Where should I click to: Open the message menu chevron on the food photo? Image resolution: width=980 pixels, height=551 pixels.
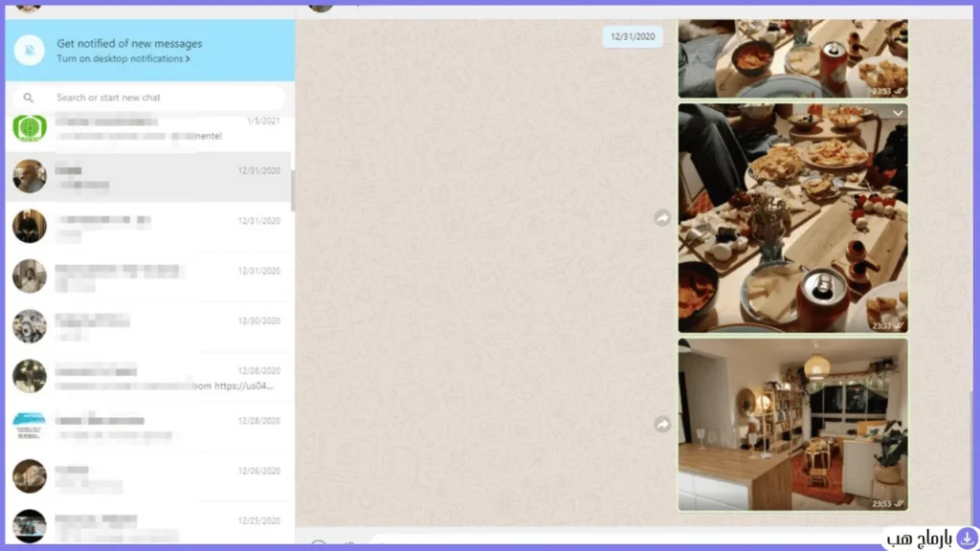(898, 113)
